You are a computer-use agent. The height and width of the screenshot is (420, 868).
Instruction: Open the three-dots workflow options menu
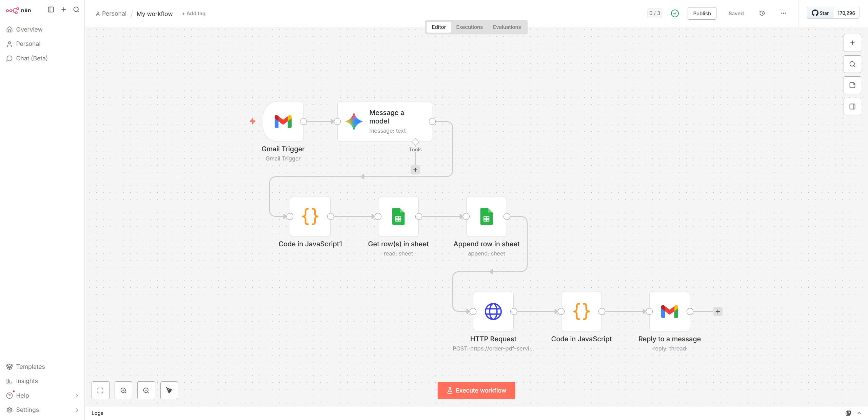coord(783,13)
